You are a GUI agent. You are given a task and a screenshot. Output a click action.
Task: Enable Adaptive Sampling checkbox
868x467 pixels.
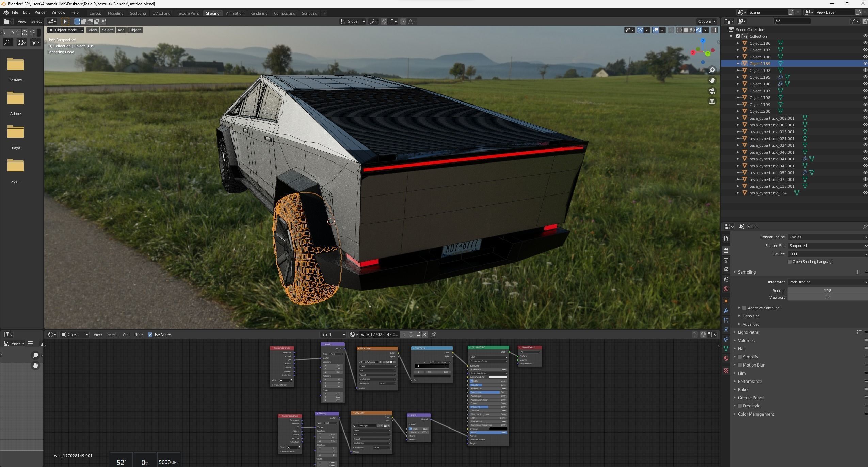pos(744,308)
